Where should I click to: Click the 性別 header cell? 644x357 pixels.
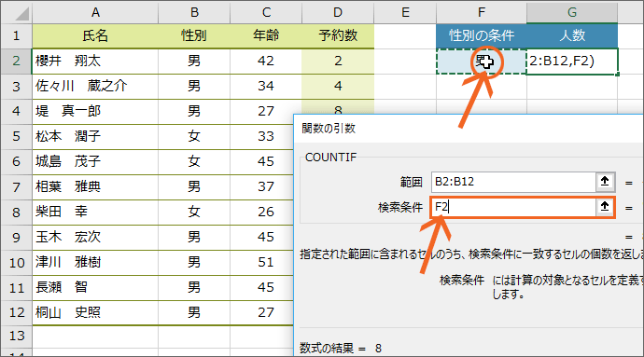click(x=194, y=35)
